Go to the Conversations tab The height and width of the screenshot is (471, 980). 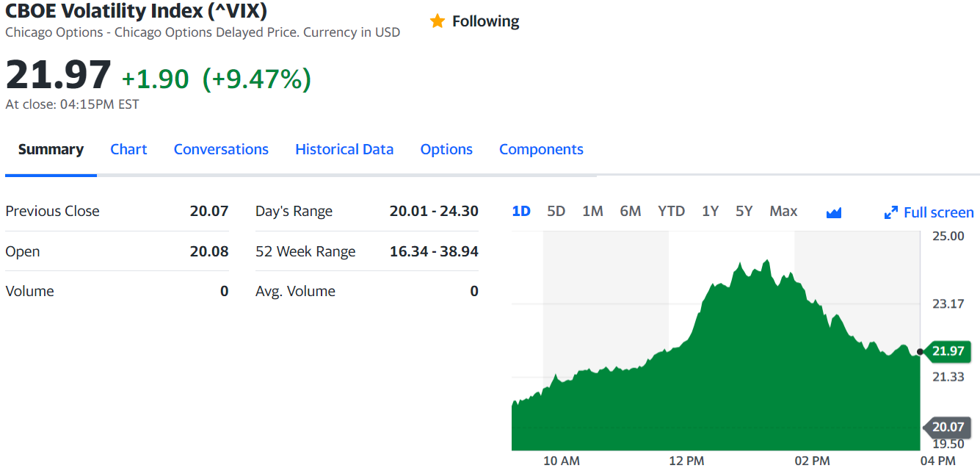pyautogui.click(x=221, y=149)
